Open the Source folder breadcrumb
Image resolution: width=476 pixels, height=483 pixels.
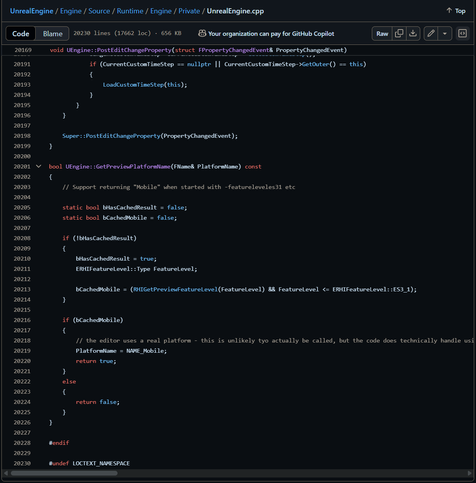[x=99, y=11]
